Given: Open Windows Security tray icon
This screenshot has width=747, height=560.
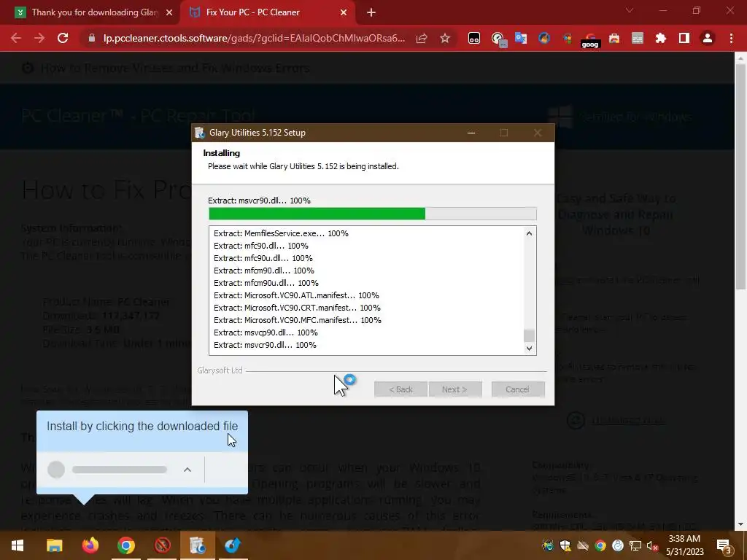Looking at the screenshot, I should pyautogui.click(x=565, y=545).
